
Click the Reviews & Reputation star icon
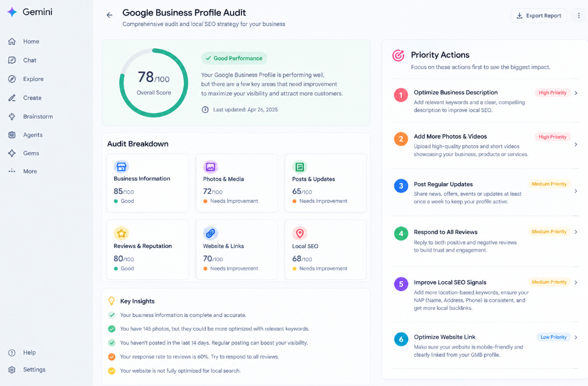coord(121,233)
